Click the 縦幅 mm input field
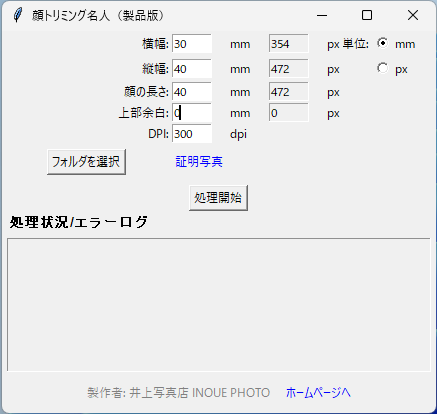This screenshot has width=437, height=414. click(192, 69)
